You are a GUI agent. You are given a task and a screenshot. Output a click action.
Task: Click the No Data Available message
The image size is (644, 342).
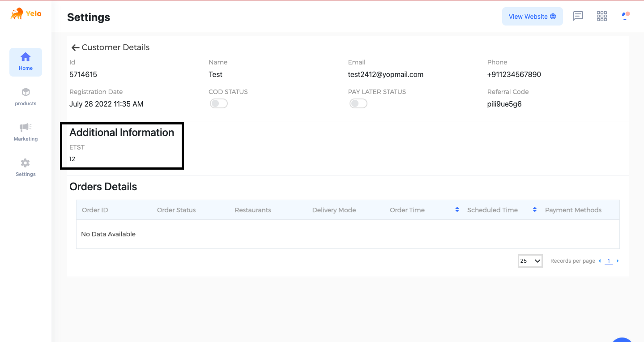108,234
